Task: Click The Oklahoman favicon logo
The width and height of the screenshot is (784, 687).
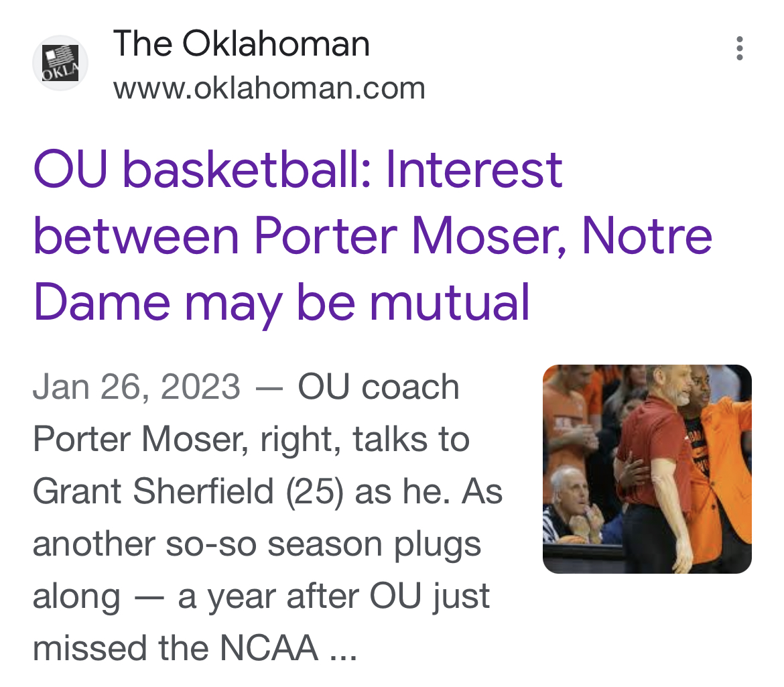Action: [60, 63]
